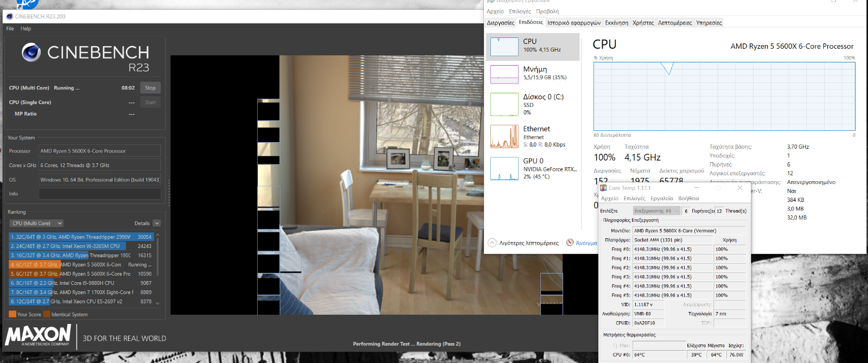
Task: Switch to Λεπτομέρειες tab in Task Manager
Action: coord(675,23)
